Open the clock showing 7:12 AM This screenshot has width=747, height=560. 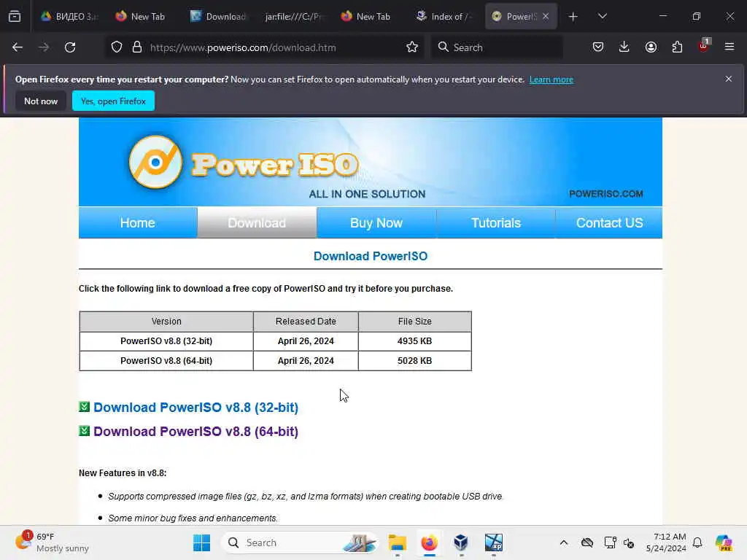click(x=666, y=542)
